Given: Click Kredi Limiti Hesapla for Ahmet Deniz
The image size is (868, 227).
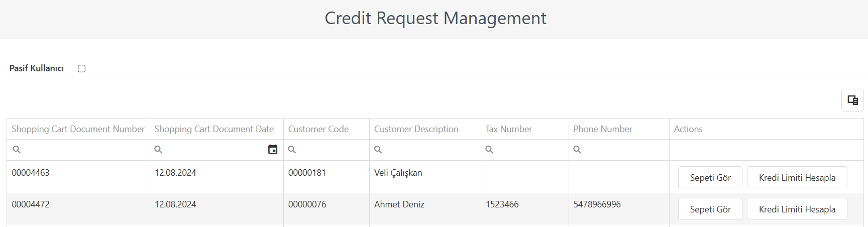Looking at the screenshot, I should 797,209.
